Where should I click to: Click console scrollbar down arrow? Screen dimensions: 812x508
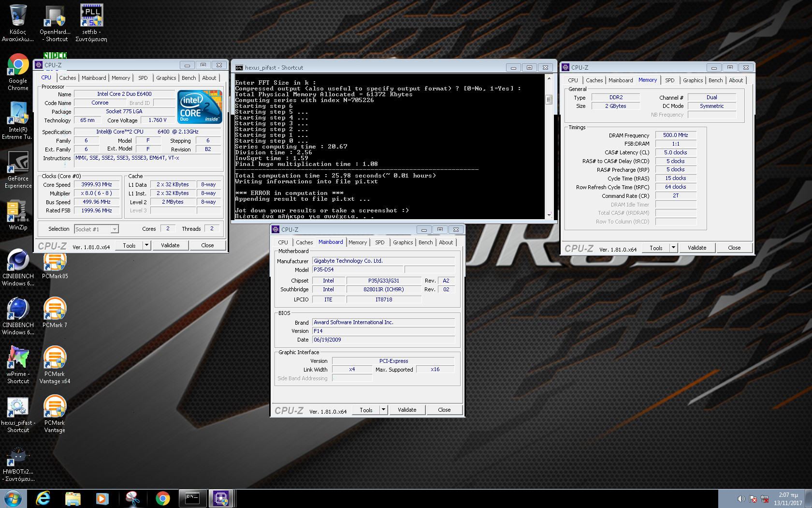549,214
